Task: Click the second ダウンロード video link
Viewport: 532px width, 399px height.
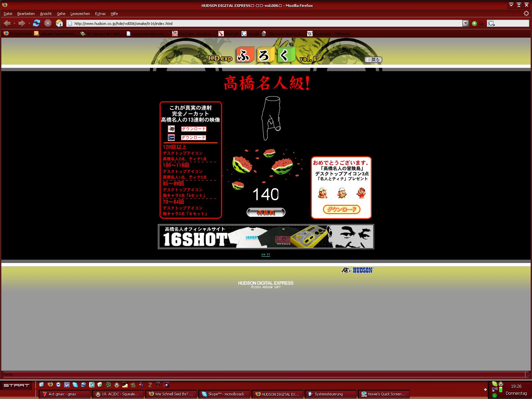Action: click(x=194, y=137)
